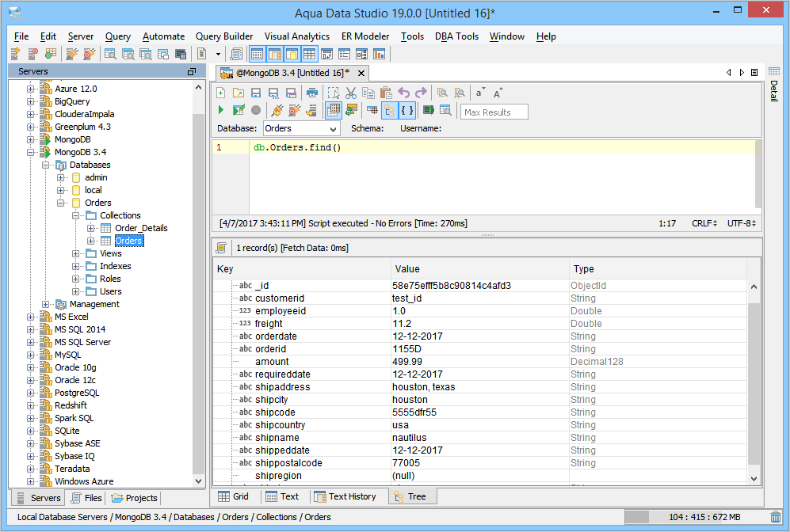Run the query with the green execute arrow
Viewport: 790px width, 532px height.
tap(220, 110)
